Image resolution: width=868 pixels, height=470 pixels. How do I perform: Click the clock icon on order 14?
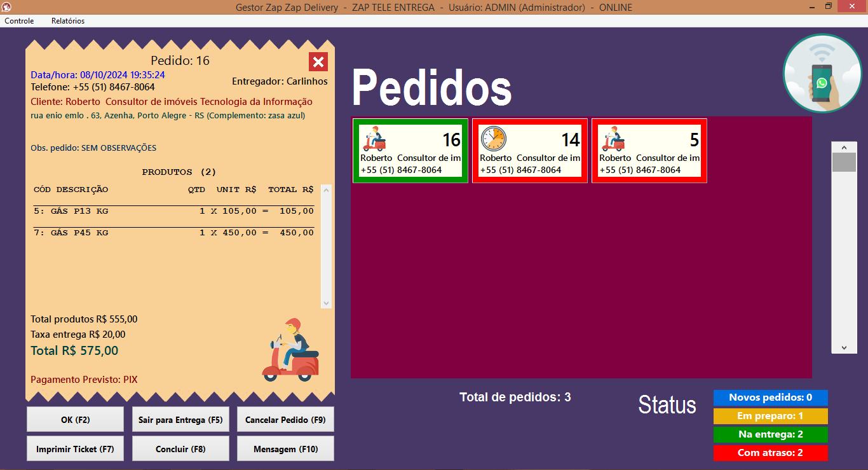pos(494,139)
